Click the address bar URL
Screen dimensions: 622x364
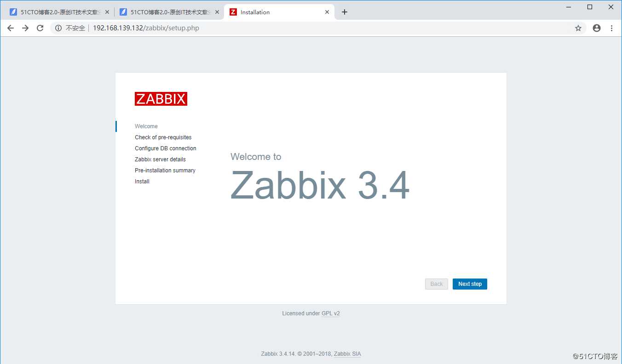[146, 28]
